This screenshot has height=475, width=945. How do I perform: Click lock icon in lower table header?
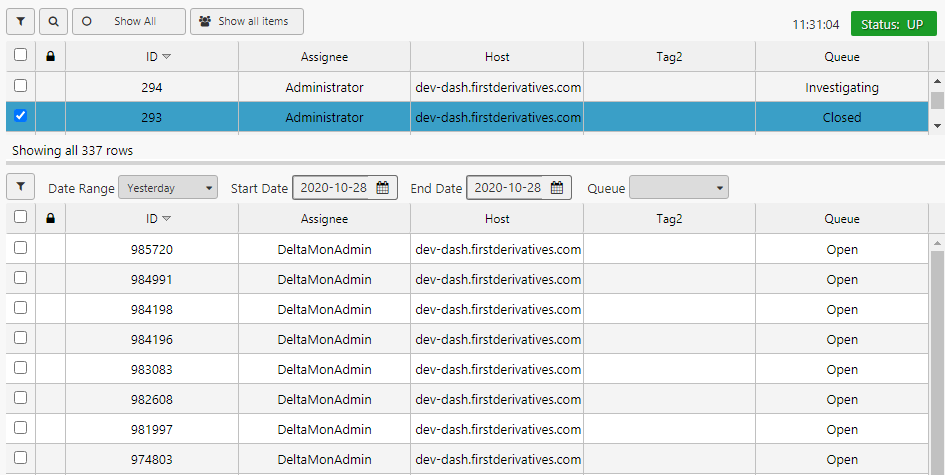[x=51, y=219]
